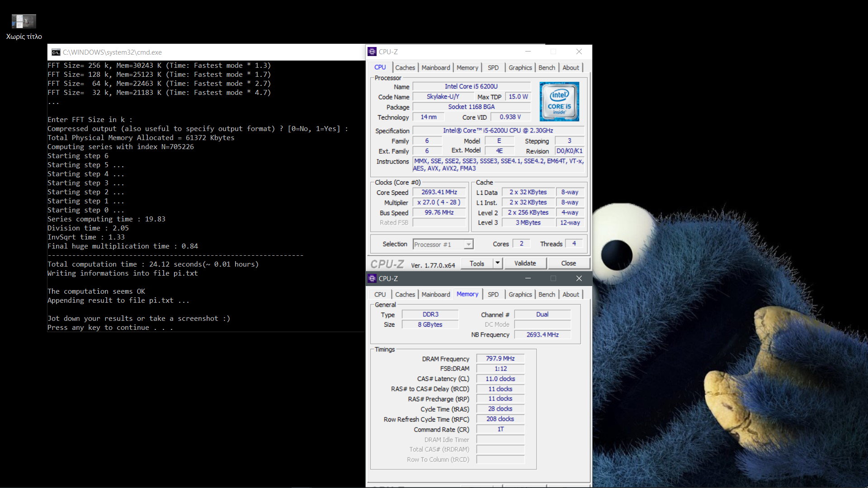Minimize the top CPU-Z window
Viewport: 868px width, 488px height.
pos(528,52)
